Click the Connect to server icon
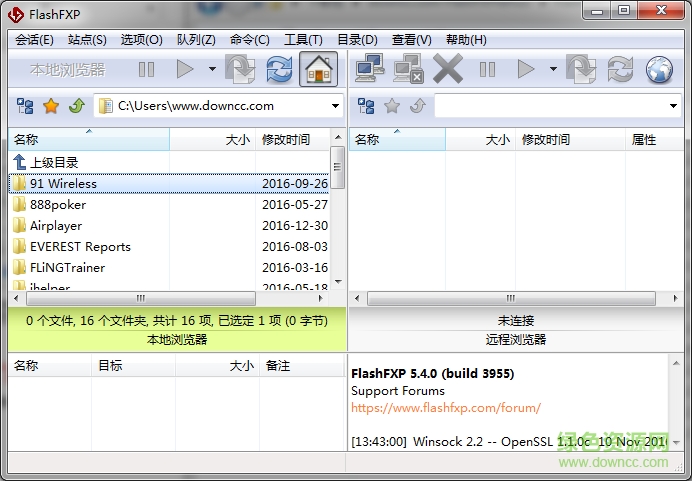Screen dimensions: 692x481 [370, 69]
